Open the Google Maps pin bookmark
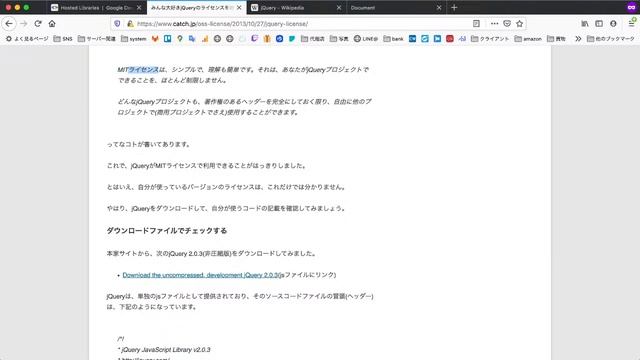 click(180, 39)
